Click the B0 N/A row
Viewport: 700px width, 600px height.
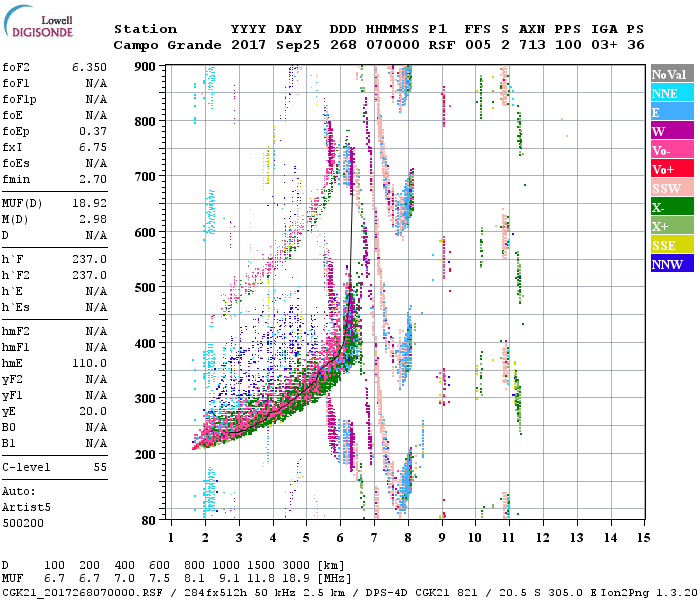coord(54,427)
